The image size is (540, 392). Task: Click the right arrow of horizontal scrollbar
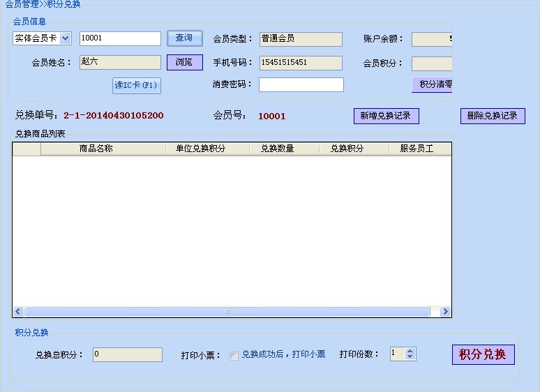coord(445,312)
